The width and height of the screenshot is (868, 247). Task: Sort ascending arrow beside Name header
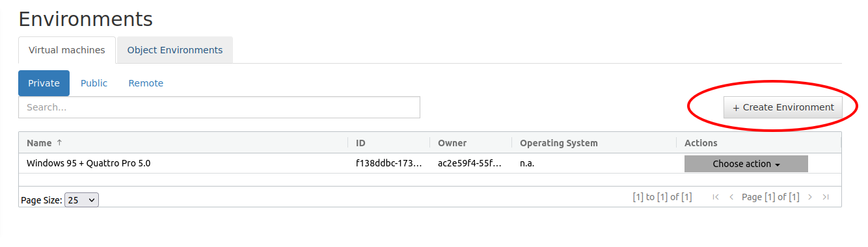60,143
